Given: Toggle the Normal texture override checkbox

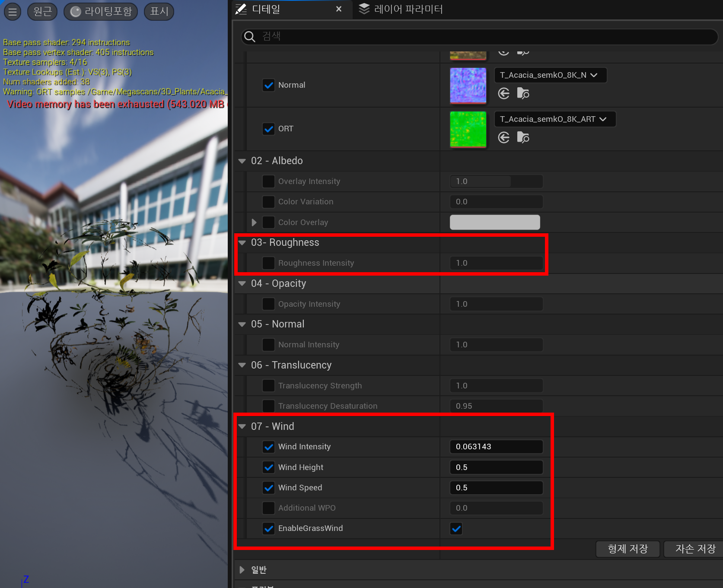Looking at the screenshot, I should point(268,85).
